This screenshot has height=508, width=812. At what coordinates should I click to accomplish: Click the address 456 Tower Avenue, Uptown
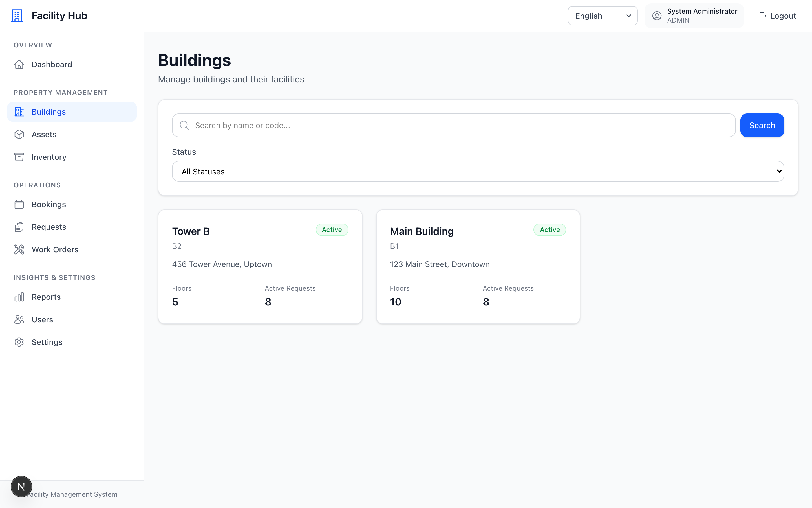pos(222,264)
